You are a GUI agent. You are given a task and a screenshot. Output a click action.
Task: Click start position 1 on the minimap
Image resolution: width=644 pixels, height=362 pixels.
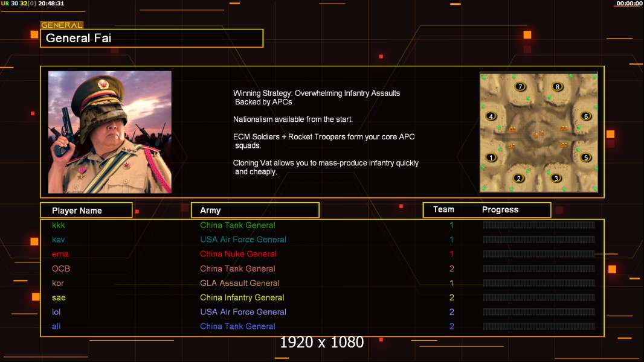[491, 157]
